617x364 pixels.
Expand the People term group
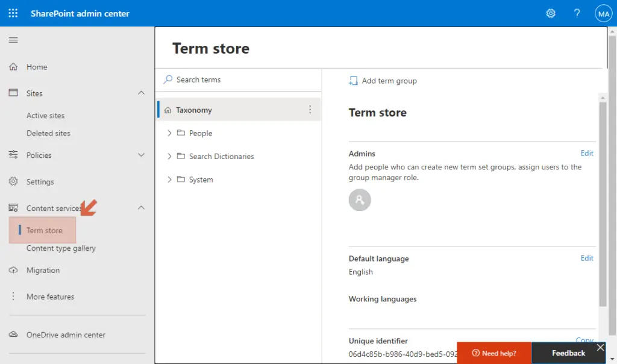[169, 133]
